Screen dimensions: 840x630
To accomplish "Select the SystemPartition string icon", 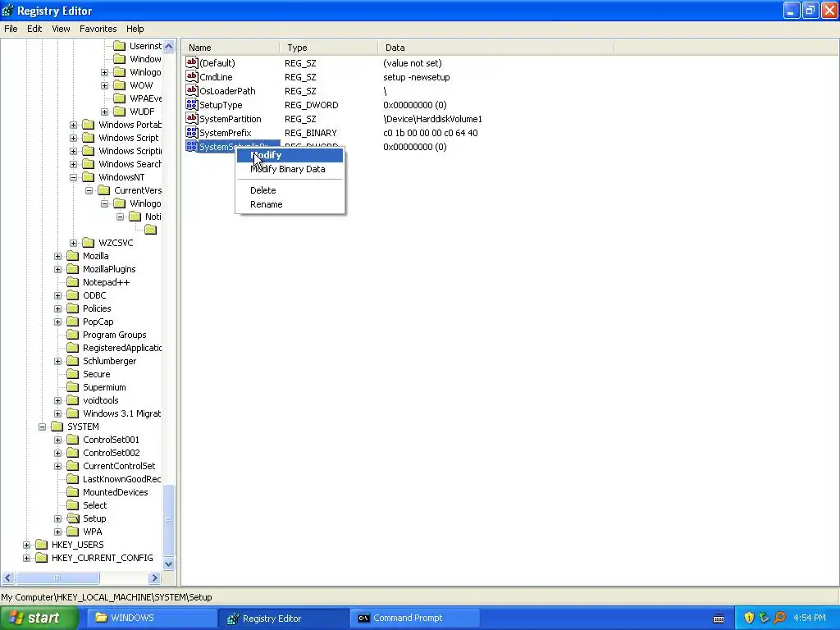I will point(192,118).
